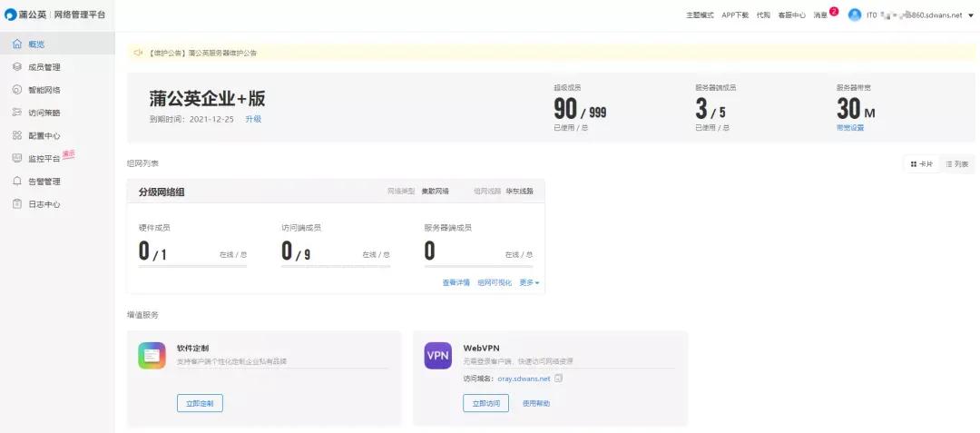The height and width of the screenshot is (433, 980).
Task: Click the 集散网络 network type label
Action: [435, 192]
